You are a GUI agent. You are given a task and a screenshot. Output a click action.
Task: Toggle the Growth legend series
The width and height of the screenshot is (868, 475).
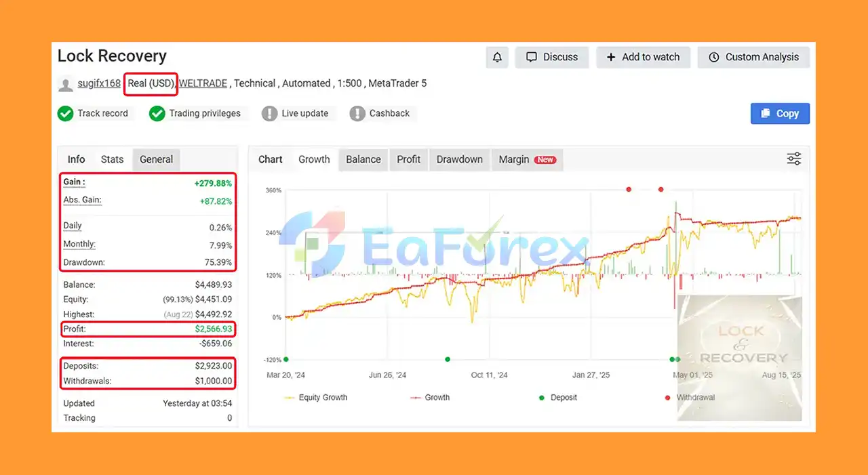(430, 398)
